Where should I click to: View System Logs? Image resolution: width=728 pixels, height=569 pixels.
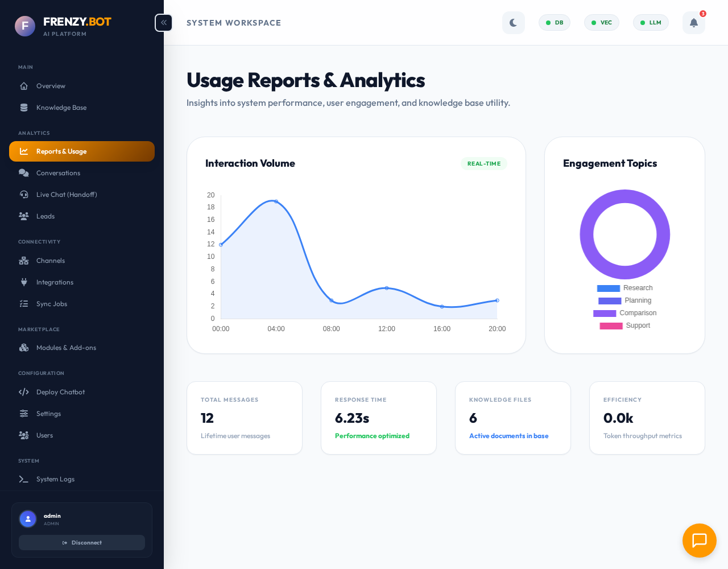[x=55, y=479]
